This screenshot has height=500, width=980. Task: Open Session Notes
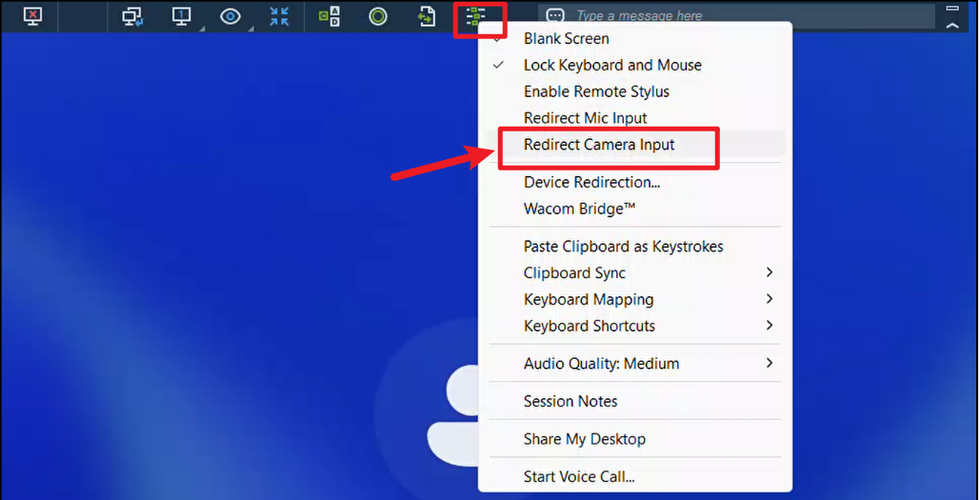coord(635,401)
